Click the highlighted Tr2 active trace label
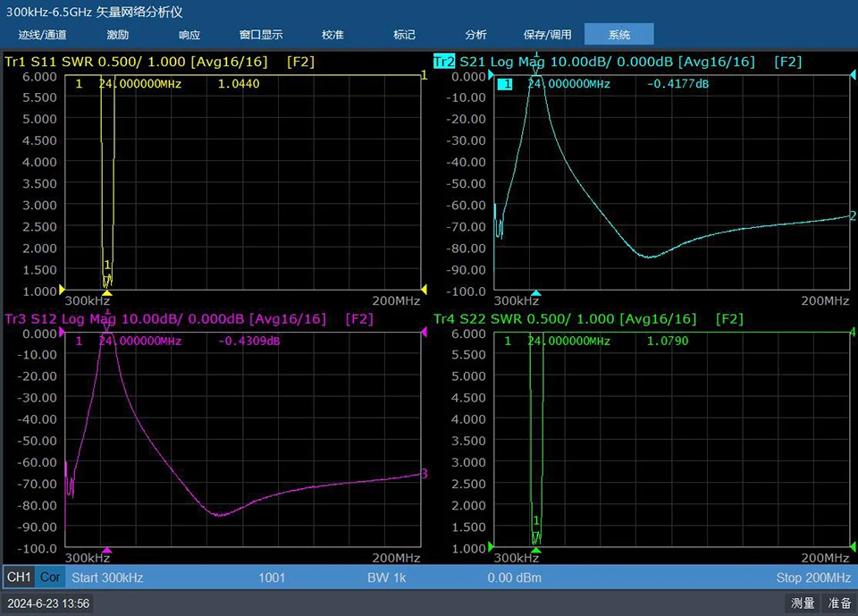Image resolution: width=858 pixels, height=616 pixels. point(444,62)
